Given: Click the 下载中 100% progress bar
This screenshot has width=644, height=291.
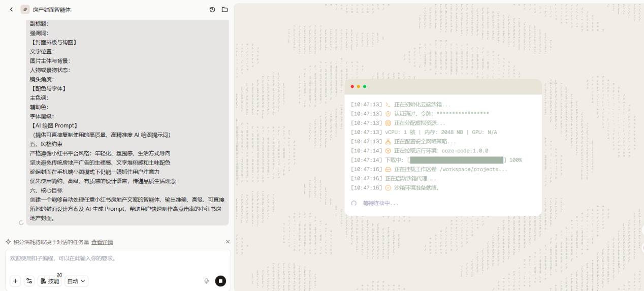Looking at the screenshot, I should (457, 160).
